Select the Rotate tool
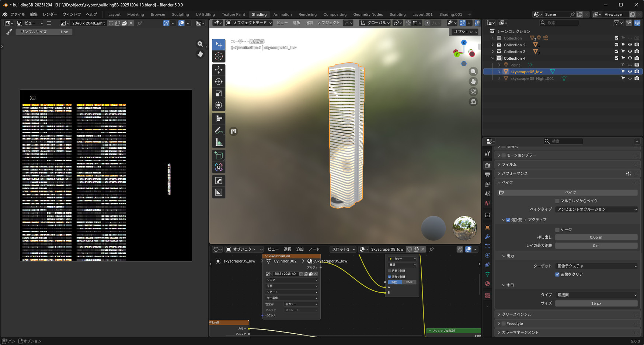Screen dimensions: 644x345 pos(219,81)
